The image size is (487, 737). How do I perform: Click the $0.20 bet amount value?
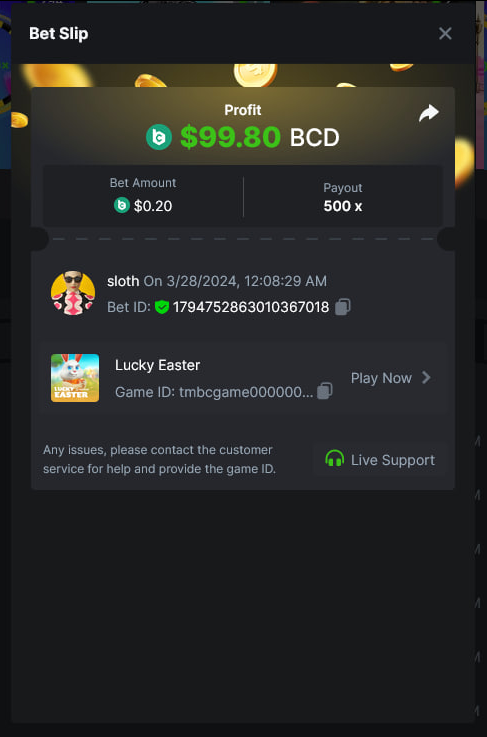click(x=153, y=206)
